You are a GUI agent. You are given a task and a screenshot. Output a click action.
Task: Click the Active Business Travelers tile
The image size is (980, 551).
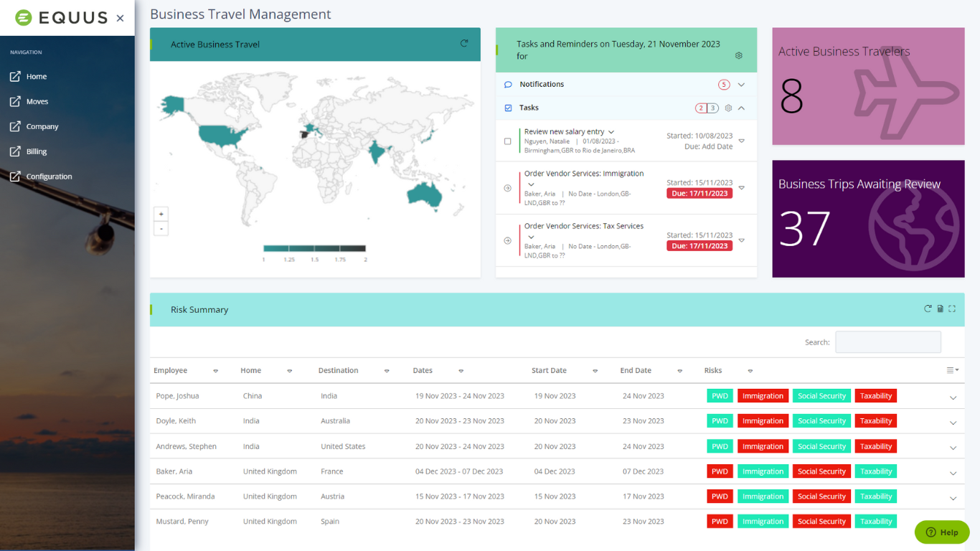(x=868, y=86)
